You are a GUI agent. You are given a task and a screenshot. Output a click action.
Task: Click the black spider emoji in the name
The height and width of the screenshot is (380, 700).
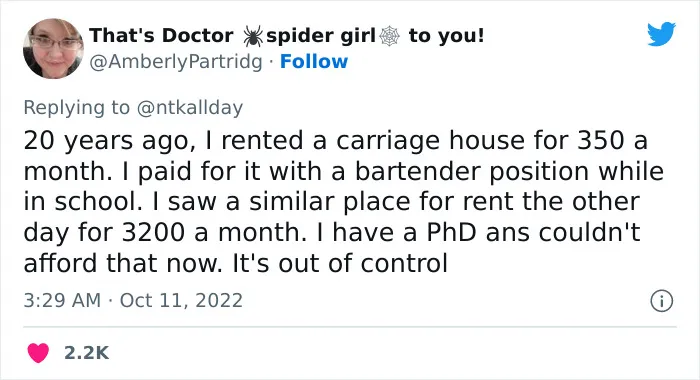tap(253, 36)
